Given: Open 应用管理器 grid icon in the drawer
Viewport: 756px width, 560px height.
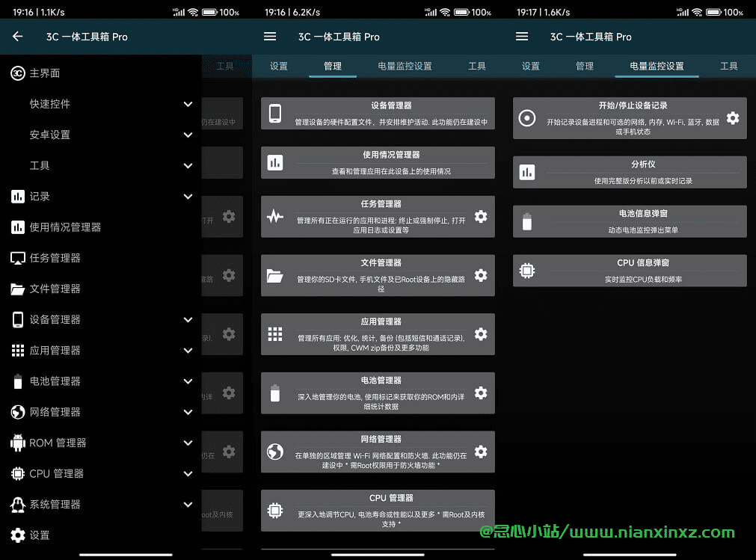Looking at the screenshot, I should click(18, 351).
